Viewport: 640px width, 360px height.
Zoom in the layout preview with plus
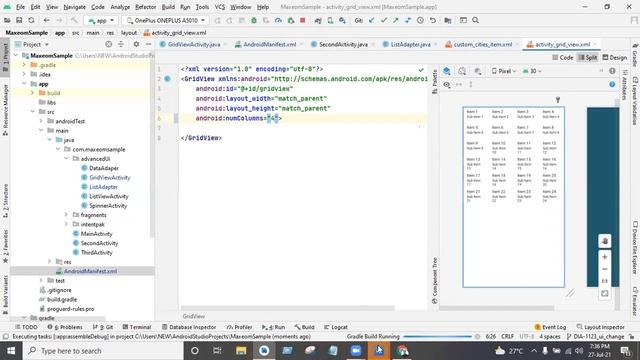605,257
